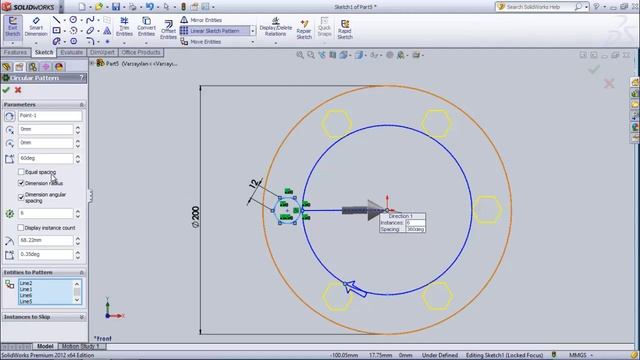
Task: Collapse the Entities to Pattern section
Action: [82, 272]
